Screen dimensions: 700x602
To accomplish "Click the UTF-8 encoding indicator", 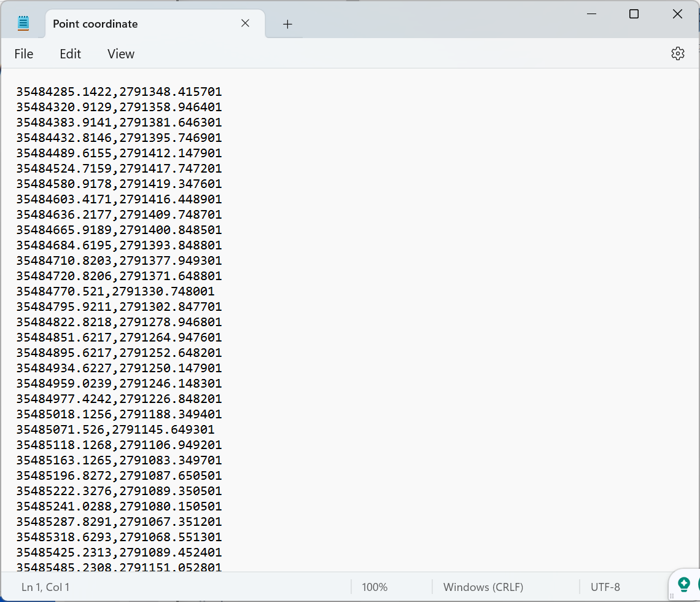I will [x=605, y=587].
